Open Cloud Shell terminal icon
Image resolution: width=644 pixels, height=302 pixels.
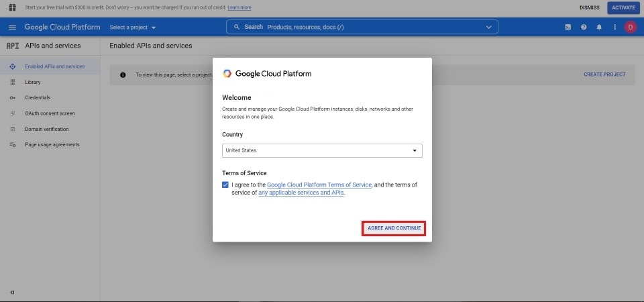click(x=568, y=27)
